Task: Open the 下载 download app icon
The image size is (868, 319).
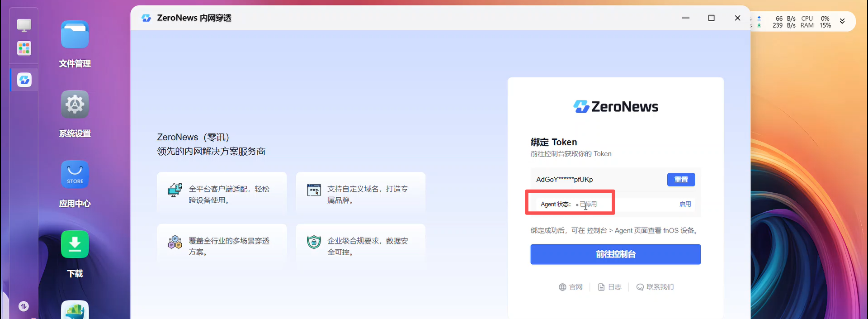Action: 75,244
